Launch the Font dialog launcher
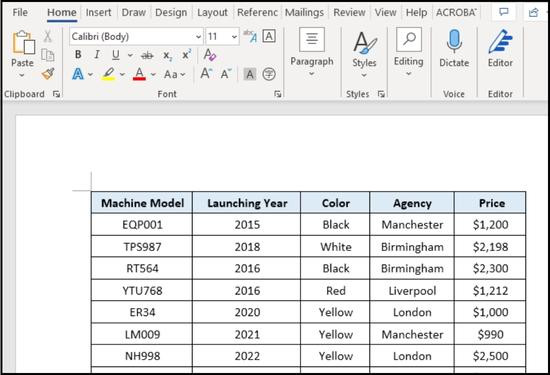 [x=278, y=94]
